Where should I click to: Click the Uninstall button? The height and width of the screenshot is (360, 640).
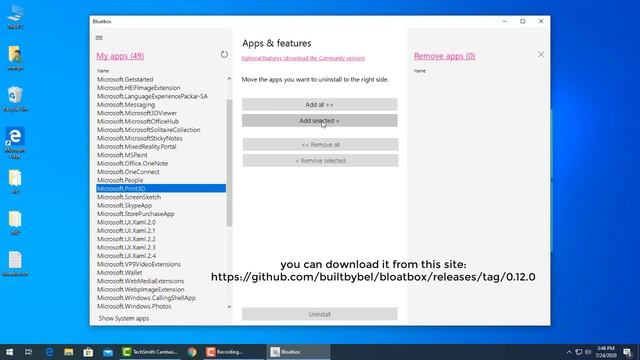pos(319,314)
